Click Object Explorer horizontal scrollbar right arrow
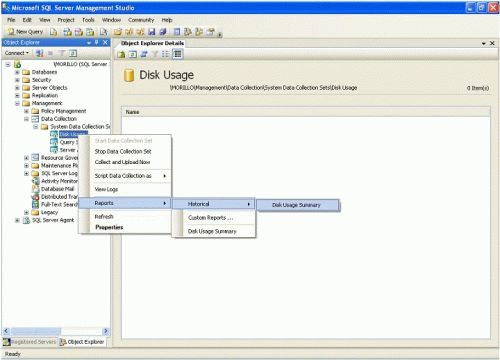This screenshot has width=500, height=360. (x=106, y=331)
